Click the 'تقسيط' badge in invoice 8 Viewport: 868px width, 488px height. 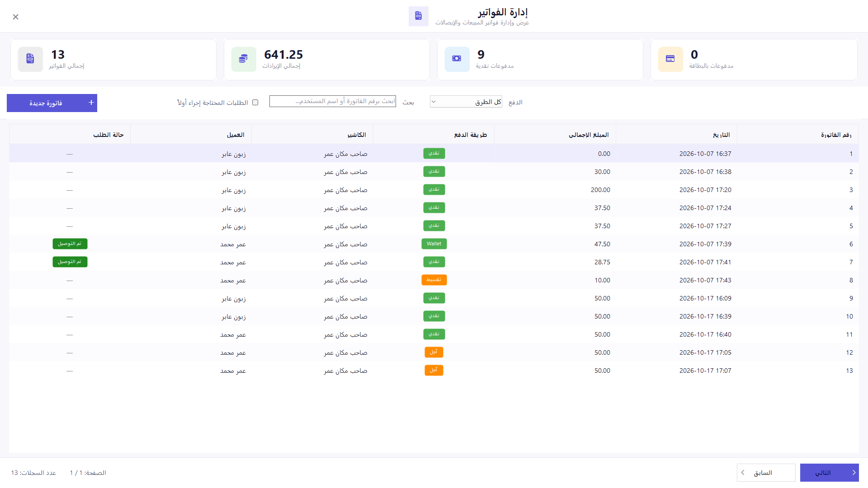click(434, 280)
